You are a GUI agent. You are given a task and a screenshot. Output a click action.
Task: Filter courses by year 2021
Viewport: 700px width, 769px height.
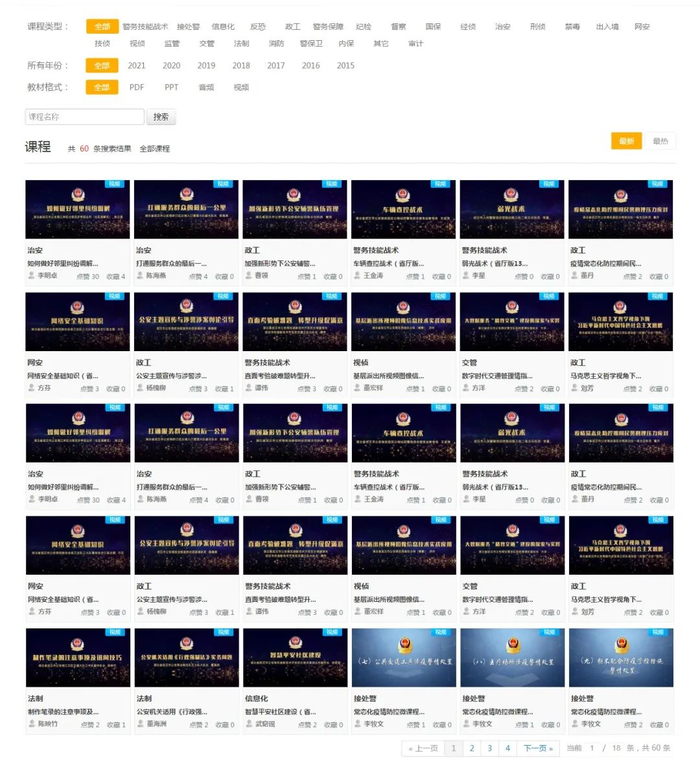tap(136, 65)
